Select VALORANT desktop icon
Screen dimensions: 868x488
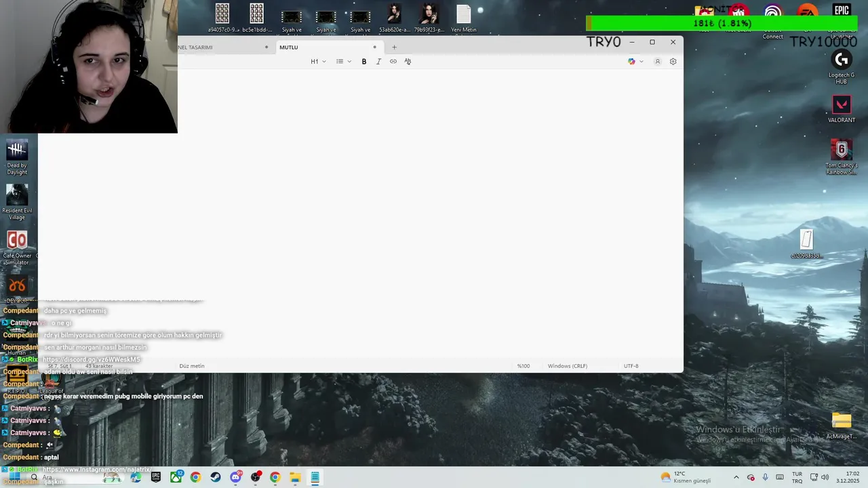[842, 109]
